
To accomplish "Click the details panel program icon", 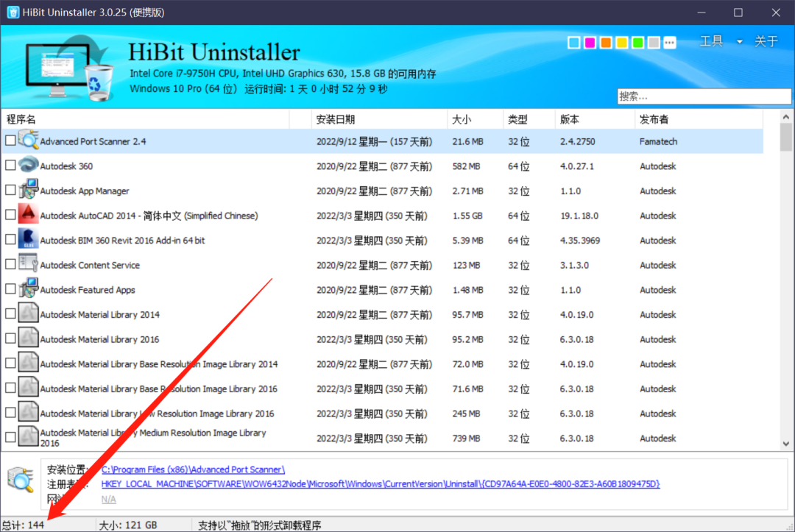I will pos(21,480).
